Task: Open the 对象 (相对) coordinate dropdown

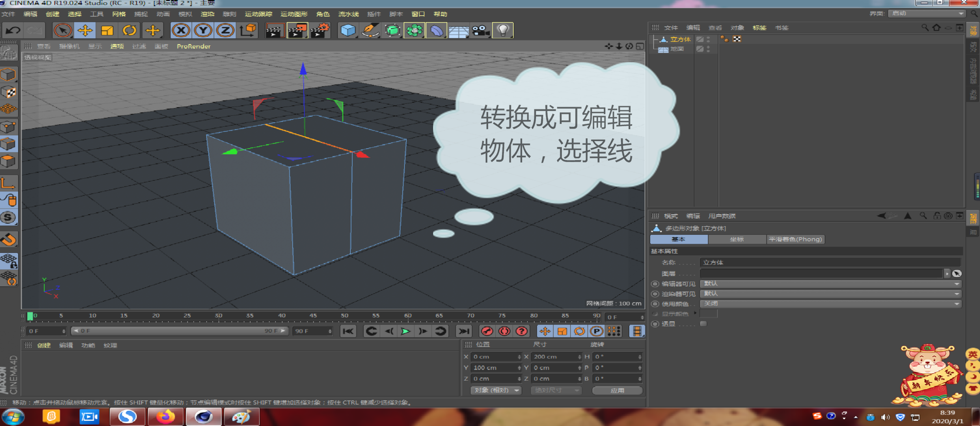Action: tap(496, 390)
